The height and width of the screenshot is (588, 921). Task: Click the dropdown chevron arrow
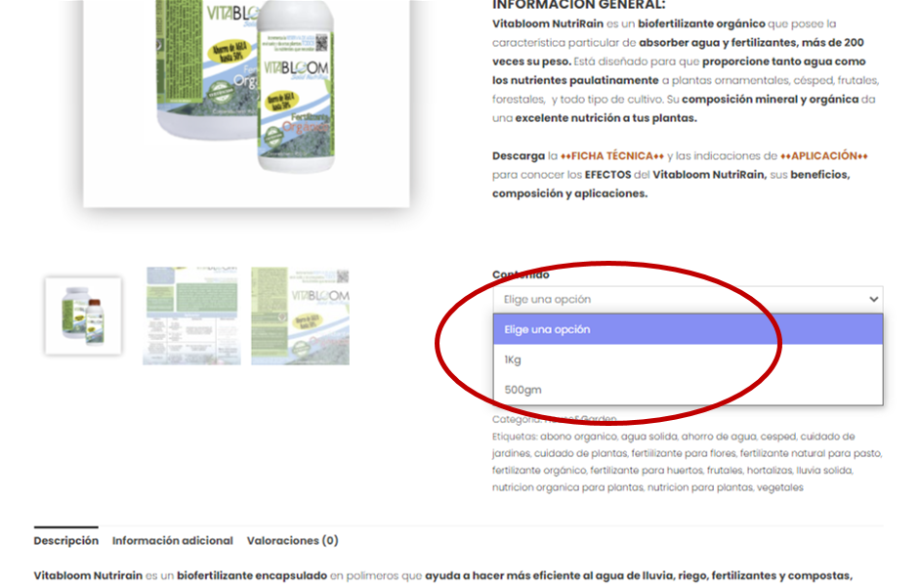(x=873, y=299)
